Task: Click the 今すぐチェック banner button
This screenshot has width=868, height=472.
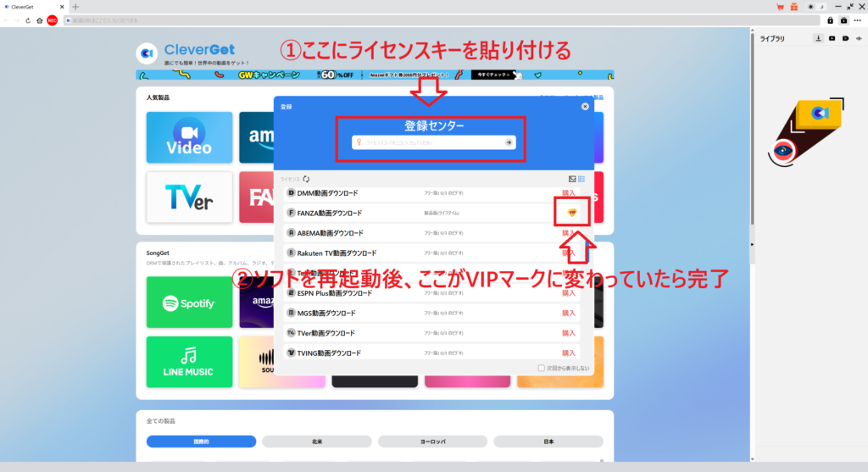Action: click(x=493, y=75)
